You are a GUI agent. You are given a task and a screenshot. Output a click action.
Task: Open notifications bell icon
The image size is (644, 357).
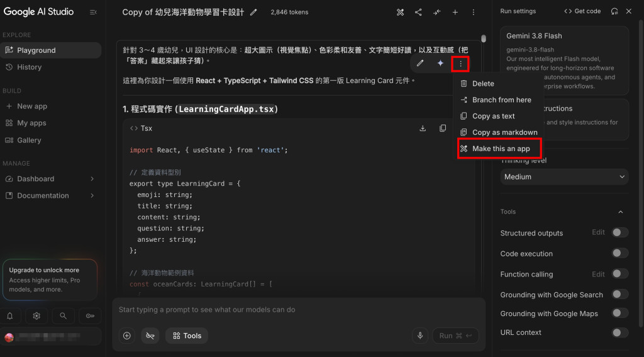pyautogui.click(x=10, y=316)
